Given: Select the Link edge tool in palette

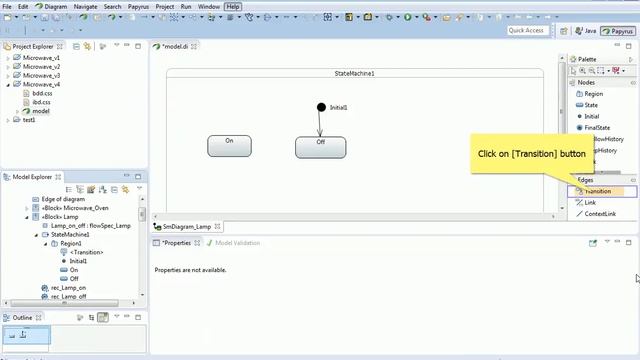Looking at the screenshot, I should click(x=586, y=202).
